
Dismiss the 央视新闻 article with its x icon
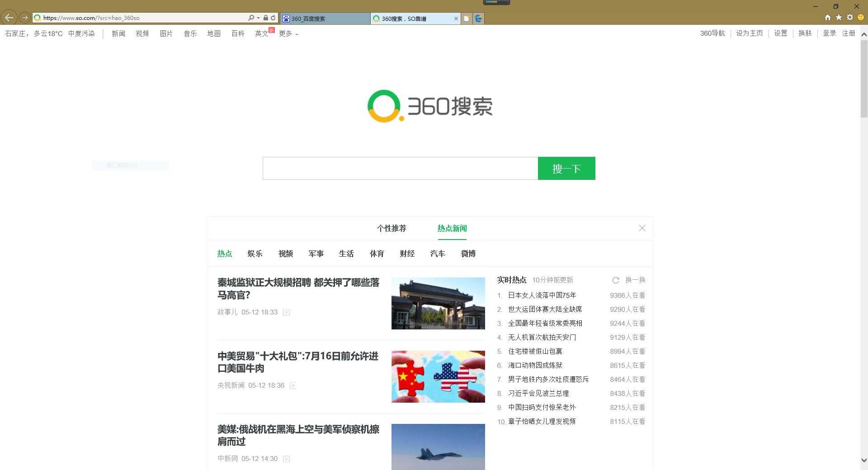293,385
